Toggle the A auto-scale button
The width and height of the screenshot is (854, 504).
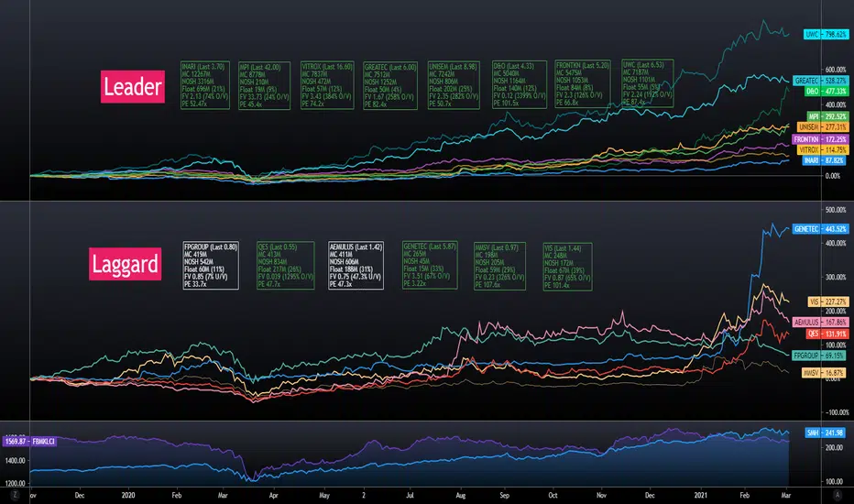coord(838,495)
